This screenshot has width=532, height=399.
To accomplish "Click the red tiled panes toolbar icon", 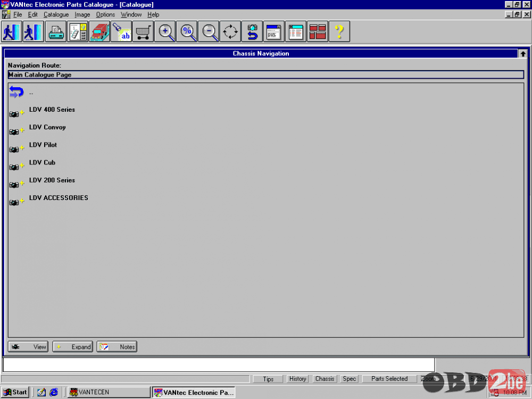I will pyautogui.click(x=318, y=31).
